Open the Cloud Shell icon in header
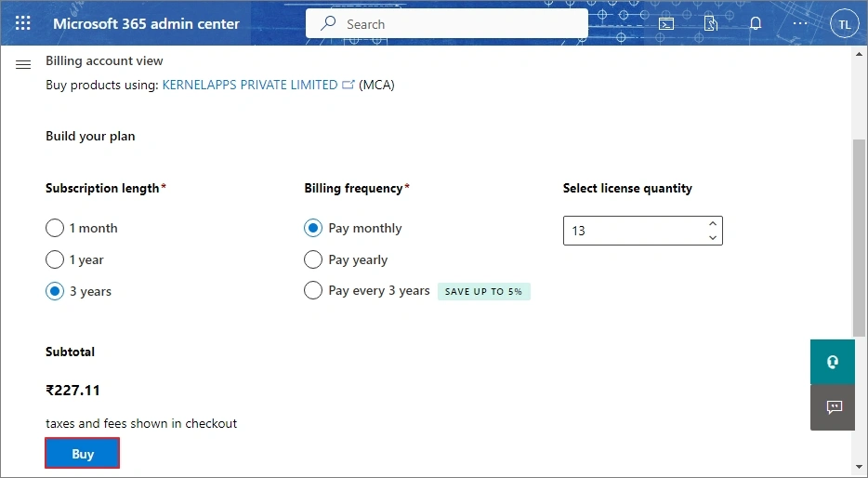The height and width of the screenshot is (478, 868). [x=666, y=24]
